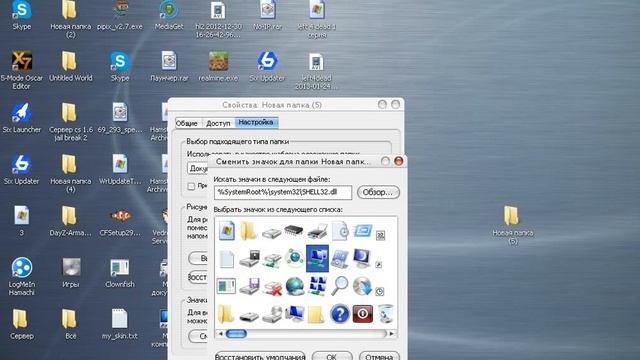Select the Untitled World folder
Viewport: 640px width, 360px height.
pyautogui.click(x=71, y=67)
